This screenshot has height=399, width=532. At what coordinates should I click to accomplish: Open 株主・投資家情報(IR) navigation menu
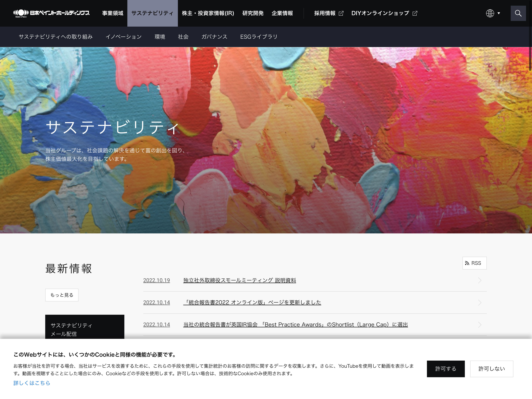208,13
